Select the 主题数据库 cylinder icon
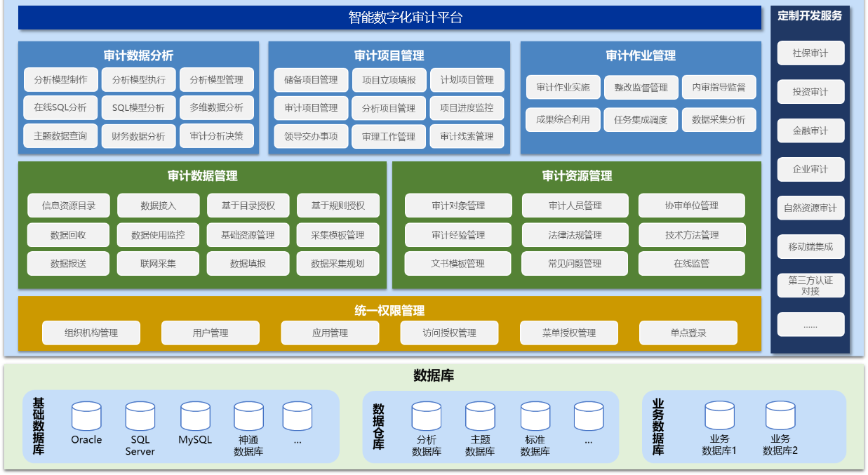 tap(480, 416)
